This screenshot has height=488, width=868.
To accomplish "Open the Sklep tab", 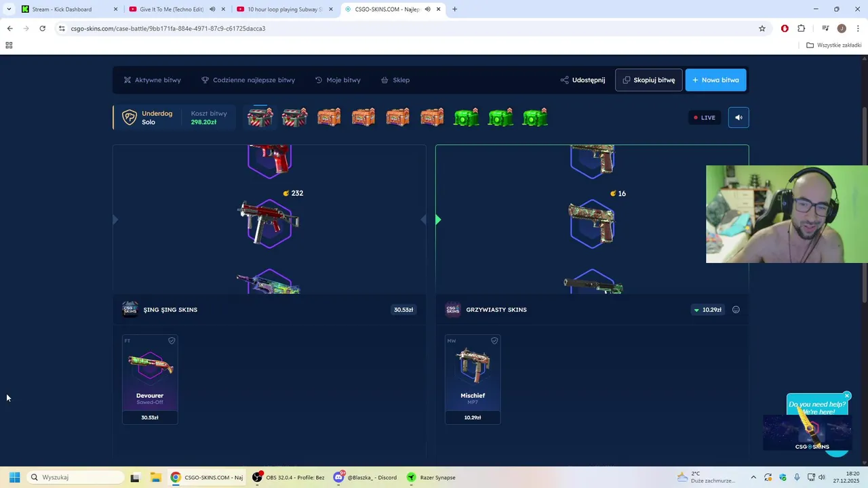I will pyautogui.click(x=395, y=80).
